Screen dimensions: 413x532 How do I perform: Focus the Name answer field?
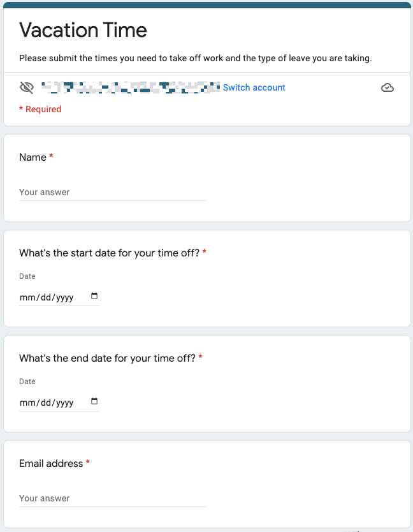[113, 193]
